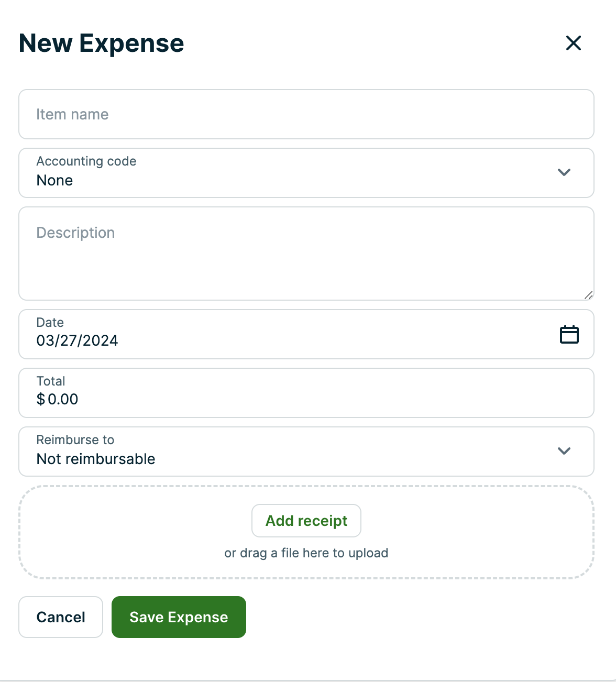Cancel the new expense
Viewport: 616px width, 682px height.
point(61,617)
